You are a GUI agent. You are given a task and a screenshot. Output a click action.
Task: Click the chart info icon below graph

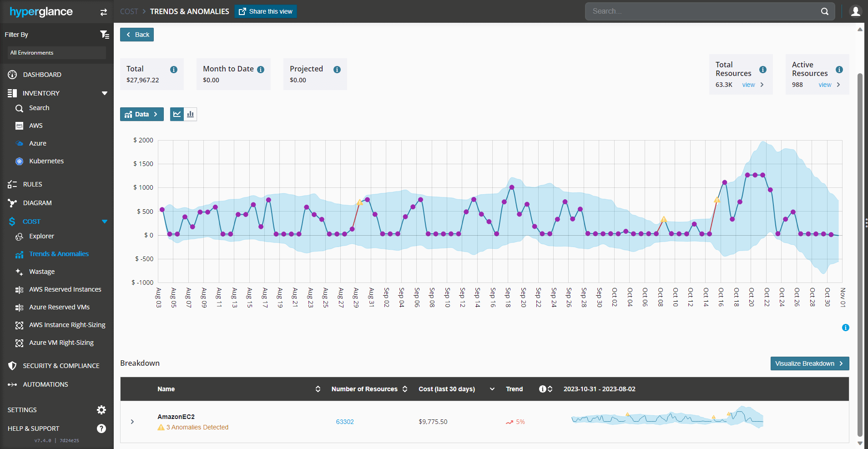(845, 328)
